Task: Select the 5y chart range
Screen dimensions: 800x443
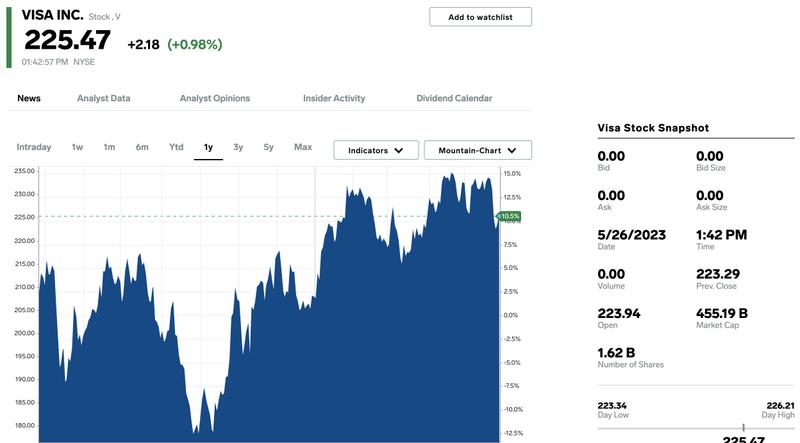Action: pos(268,147)
